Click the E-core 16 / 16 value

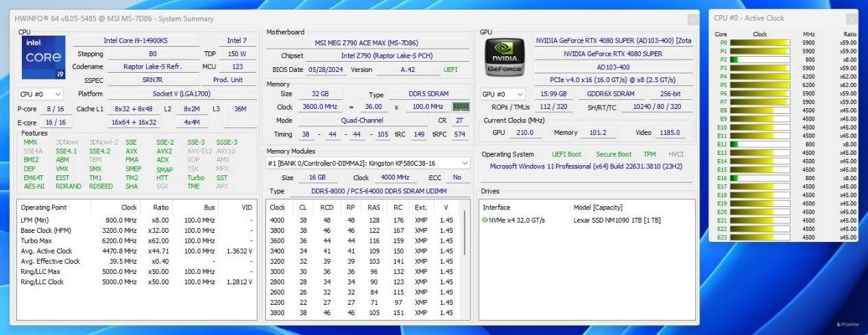[56, 122]
